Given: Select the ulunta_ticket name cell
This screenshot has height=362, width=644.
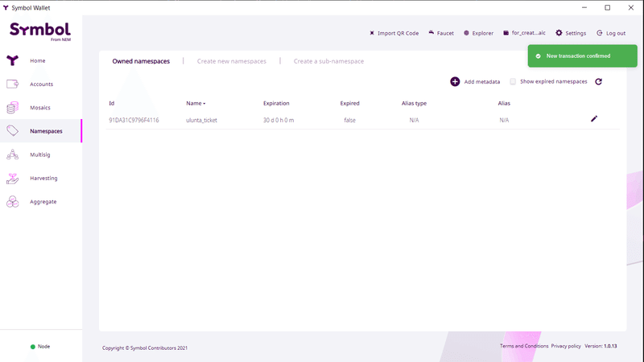Looking at the screenshot, I should coord(201,120).
